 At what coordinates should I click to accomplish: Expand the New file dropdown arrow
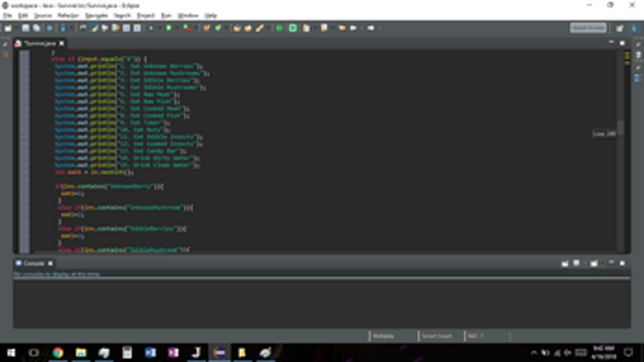(x=16, y=28)
